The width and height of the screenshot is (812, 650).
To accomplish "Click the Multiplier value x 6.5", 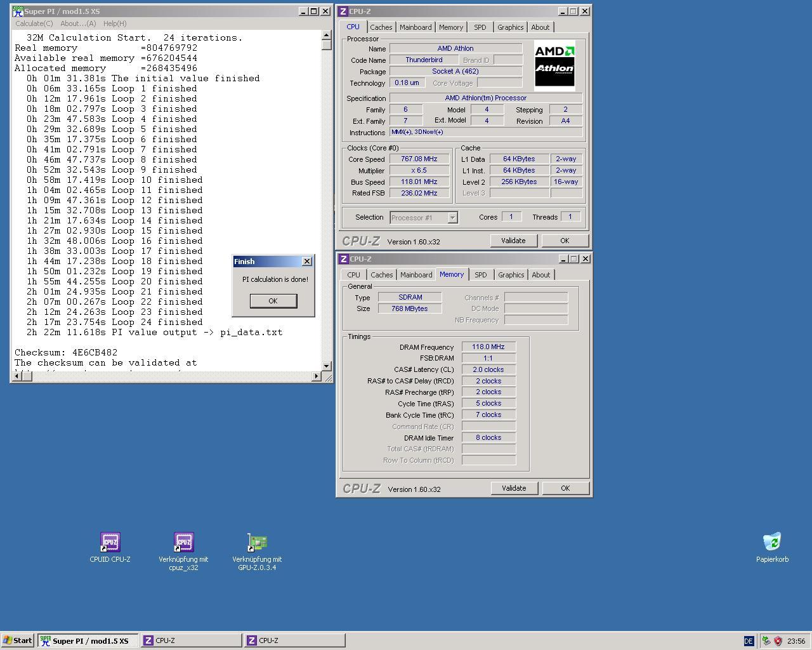I will point(419,170).
